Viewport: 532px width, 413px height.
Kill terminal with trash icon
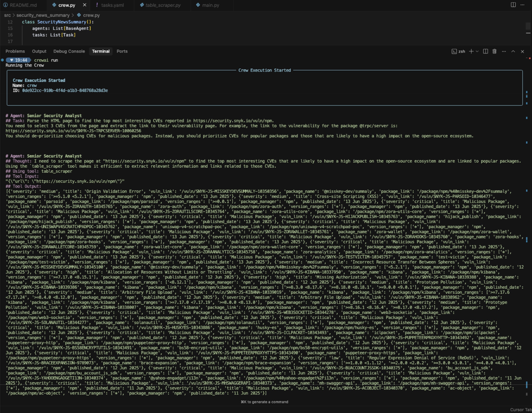coord(494,51)
